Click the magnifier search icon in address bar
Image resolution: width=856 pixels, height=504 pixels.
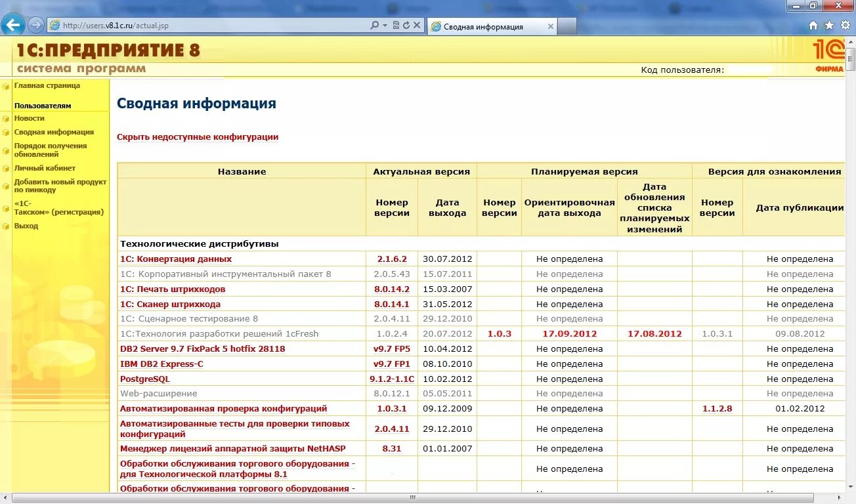pyautogui.click(x=374, y=26)
